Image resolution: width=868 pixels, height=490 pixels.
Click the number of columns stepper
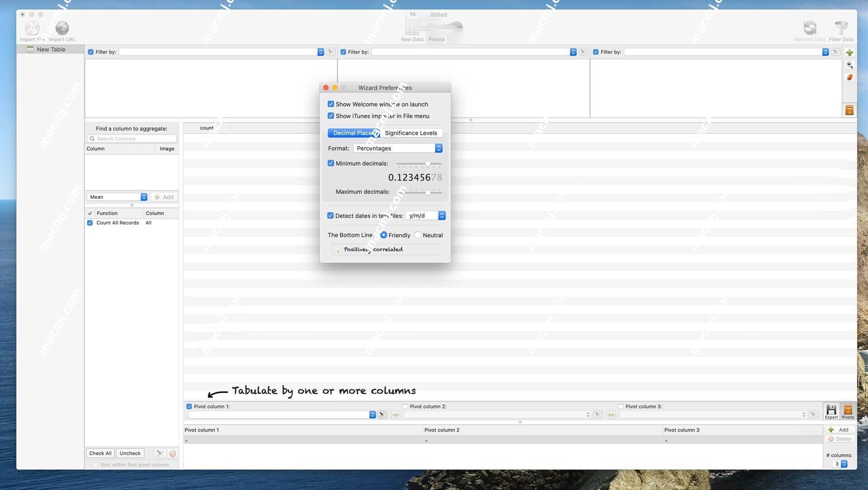click(844, 464)
